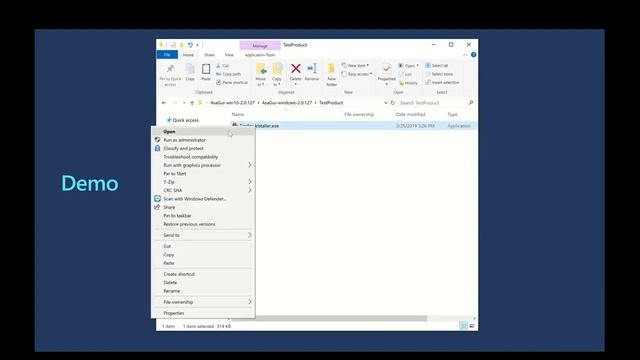Choose Pin to Start
This screenshot has height=360, width=640.
point(203,173)
